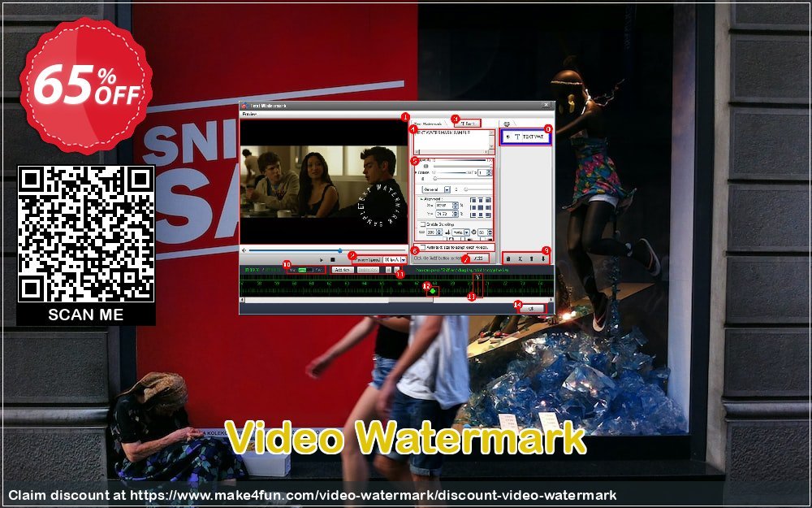Viewport: 812px width, 508px height.
Task: Click the scrolling speed 200 stepper
Action: click(439, 232)
